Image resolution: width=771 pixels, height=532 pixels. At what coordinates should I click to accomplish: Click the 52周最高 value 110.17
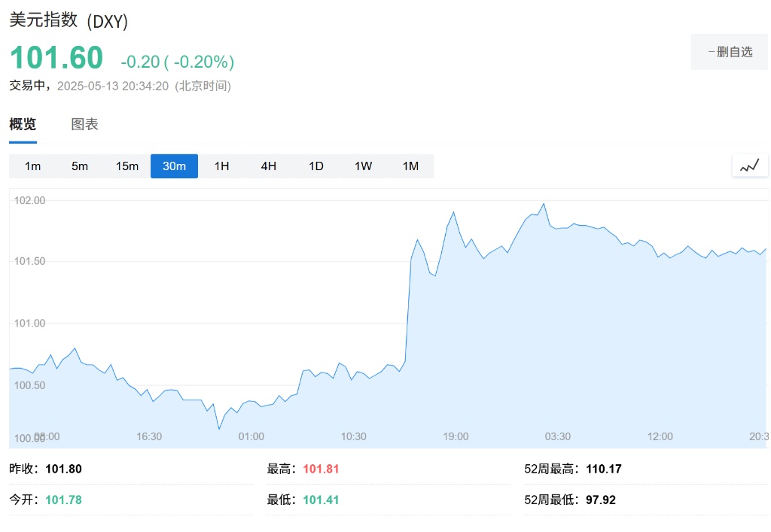602,470
